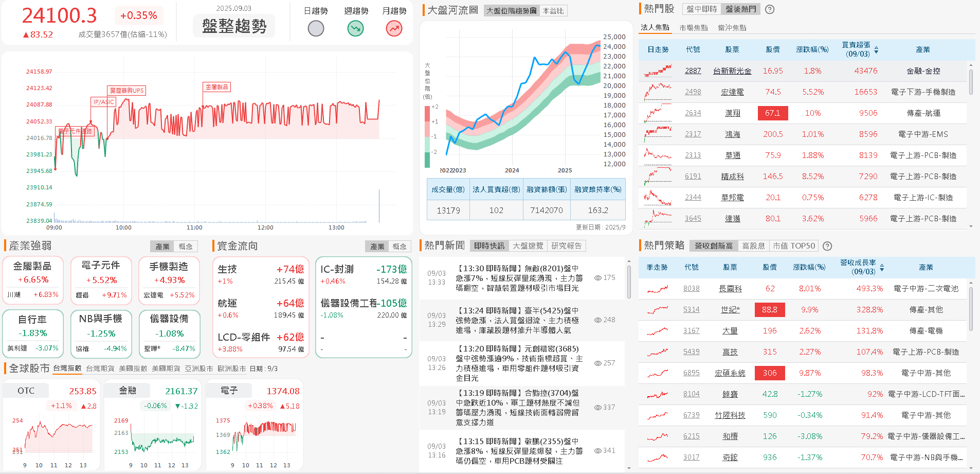The width and height of the screenshot is (980, 474).
Task: Open the IC-封測 -173億 fund flow entry
Action: pos(364,275)
